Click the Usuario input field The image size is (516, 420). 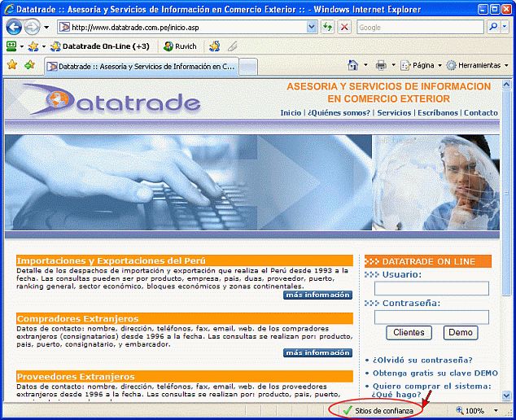pyautogui.click(x=431, y=289)
